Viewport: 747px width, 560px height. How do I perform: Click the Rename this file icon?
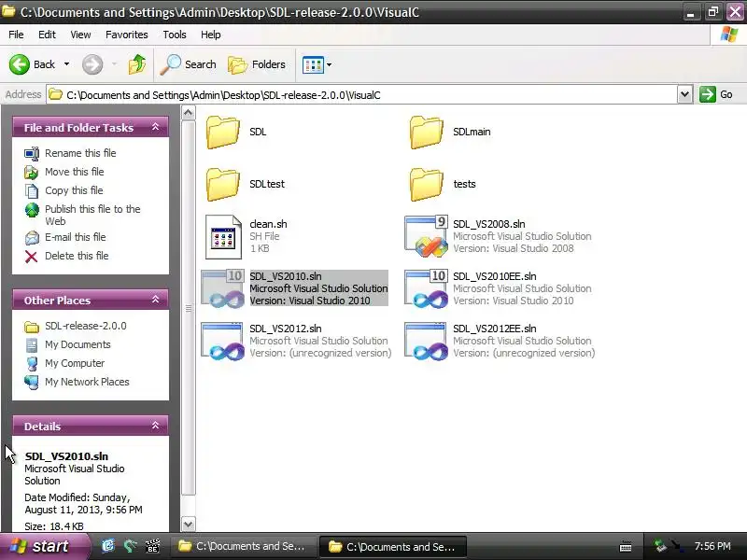32,153
